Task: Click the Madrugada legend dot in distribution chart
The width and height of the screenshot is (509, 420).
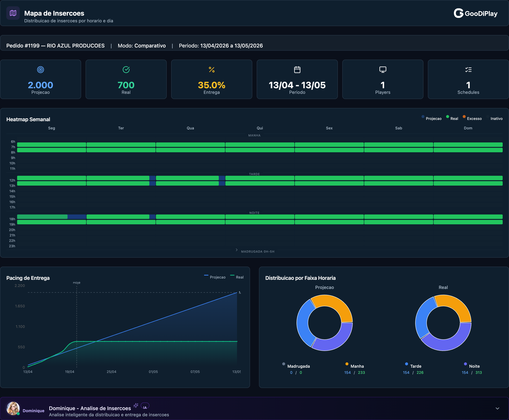Action: (284, 364)
